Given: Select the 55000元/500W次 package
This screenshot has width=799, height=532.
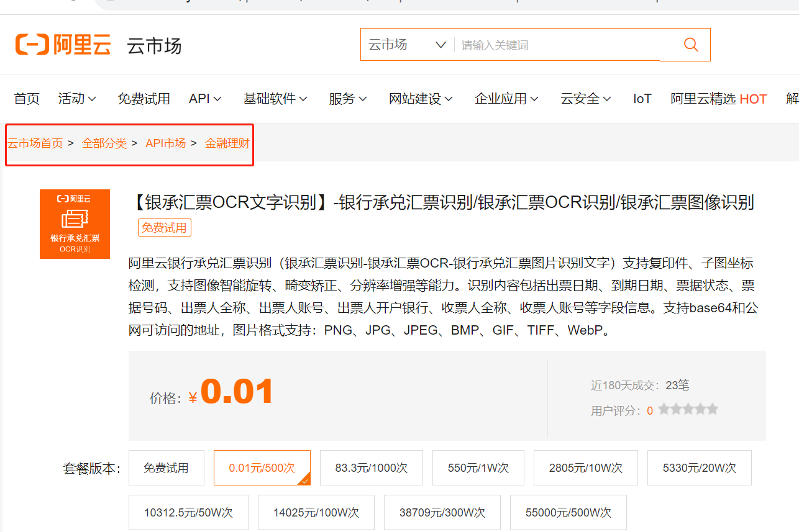Looking at the screenshot, I should click(568, 513).
